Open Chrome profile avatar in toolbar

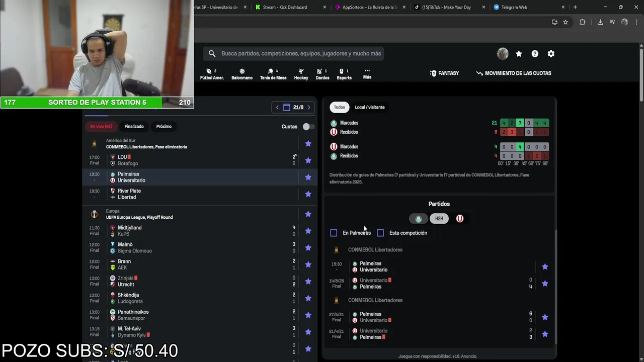point(624,22)
